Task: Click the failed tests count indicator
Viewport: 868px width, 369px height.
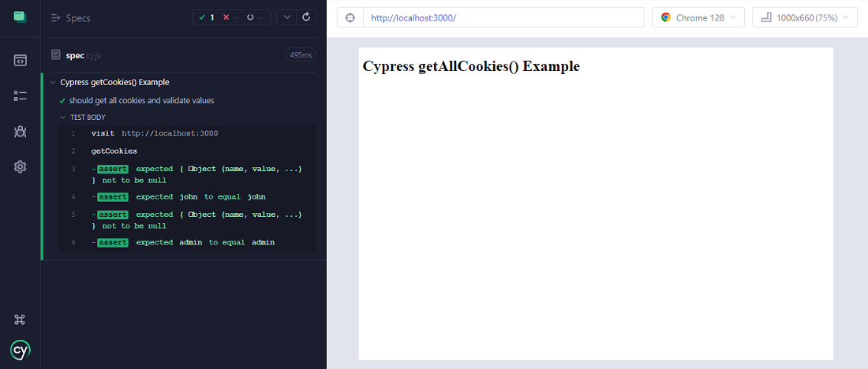Action: pos(231,17)
